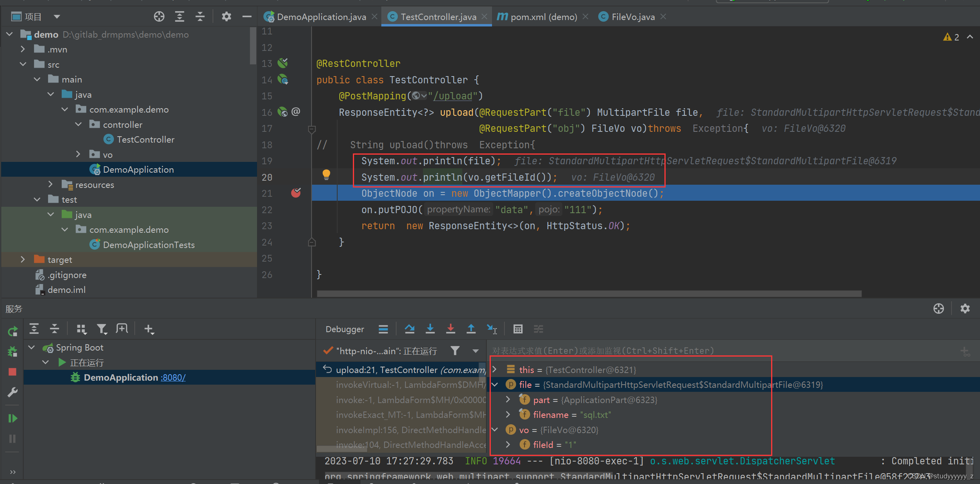980x484 pixels.
Task: Click the Force Step Into icon
Action: (x=450, y=329)
